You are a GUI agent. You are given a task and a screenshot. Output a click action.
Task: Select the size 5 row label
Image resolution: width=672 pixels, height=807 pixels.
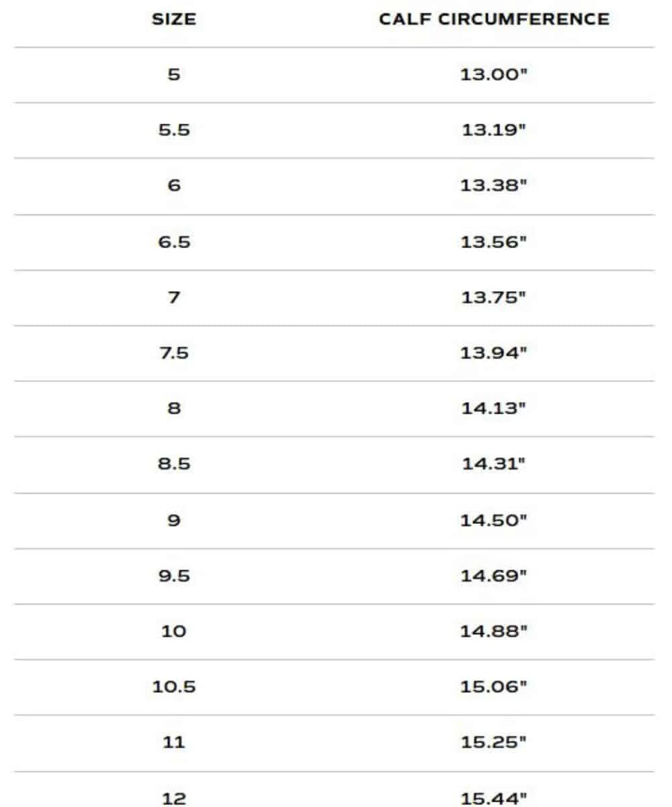click(174, 75)
